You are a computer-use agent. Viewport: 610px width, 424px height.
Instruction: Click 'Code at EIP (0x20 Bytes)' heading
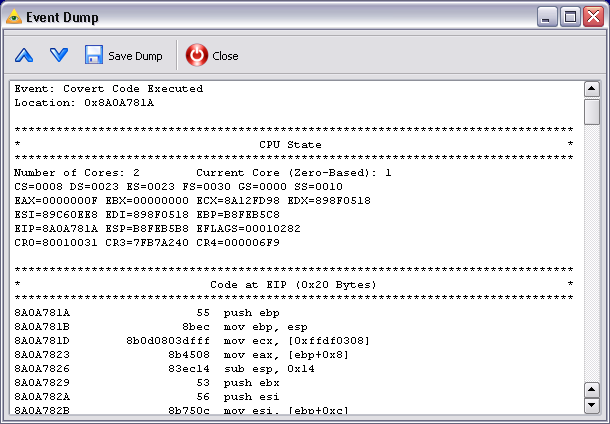tap(293, 285)
